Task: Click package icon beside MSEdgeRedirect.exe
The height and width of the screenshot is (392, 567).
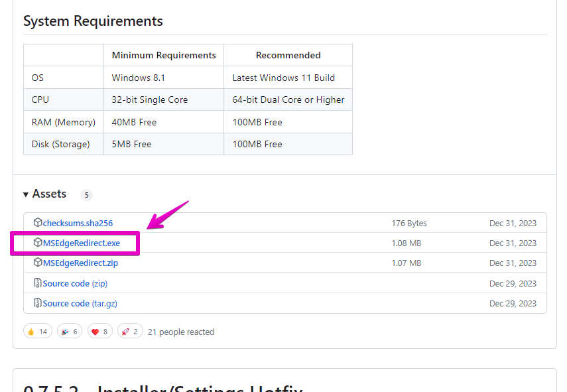Action: [x=38, y=242]
